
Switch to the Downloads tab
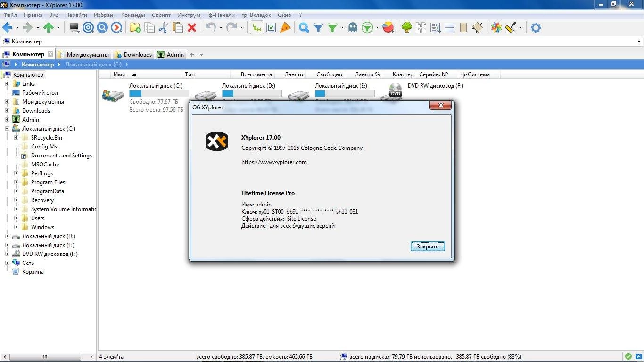point(133,55)
